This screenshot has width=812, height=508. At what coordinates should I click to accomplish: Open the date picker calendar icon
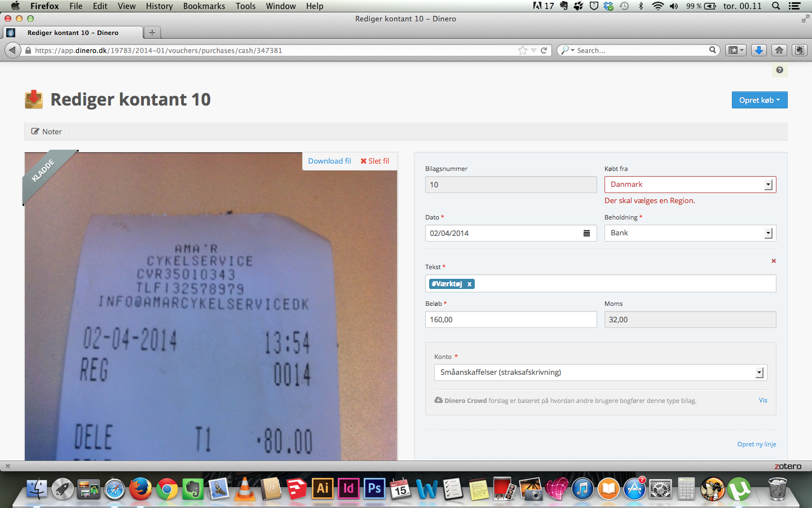[586, 233]
